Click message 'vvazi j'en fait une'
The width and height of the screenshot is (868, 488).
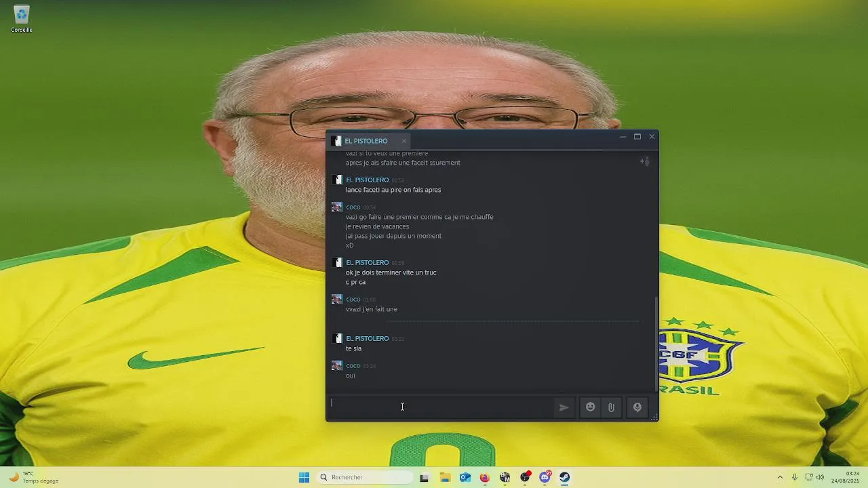[372, 309]
